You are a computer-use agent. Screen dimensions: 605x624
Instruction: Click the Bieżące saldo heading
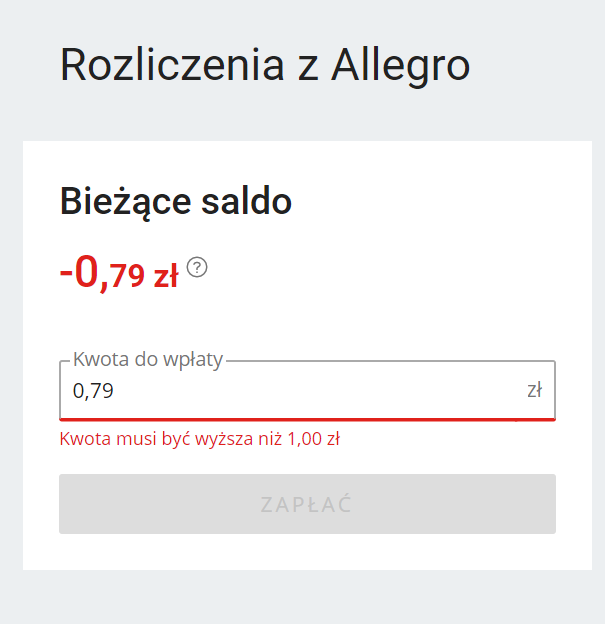(x=176, y=201)
